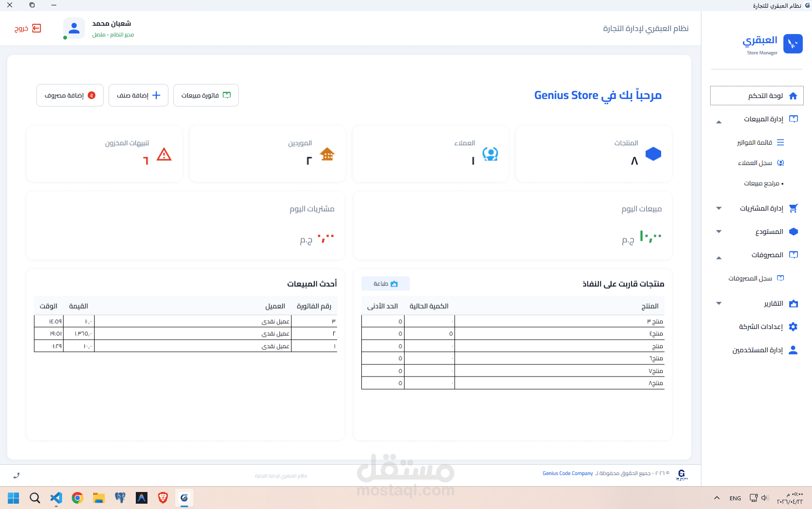The width and height of the screenshot is (812, 509).
Task: Open Google Chrome from taskbar
Action: 78,498
